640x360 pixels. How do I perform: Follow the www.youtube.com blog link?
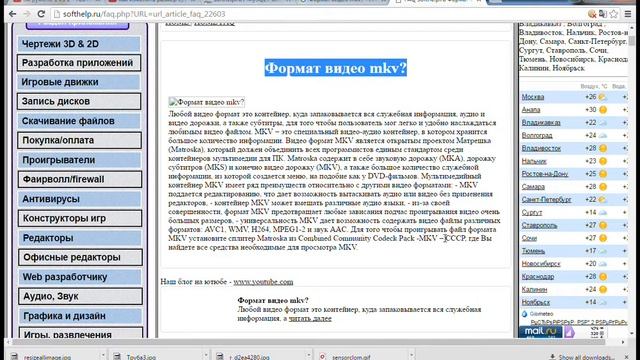click(x=263, y=282)
